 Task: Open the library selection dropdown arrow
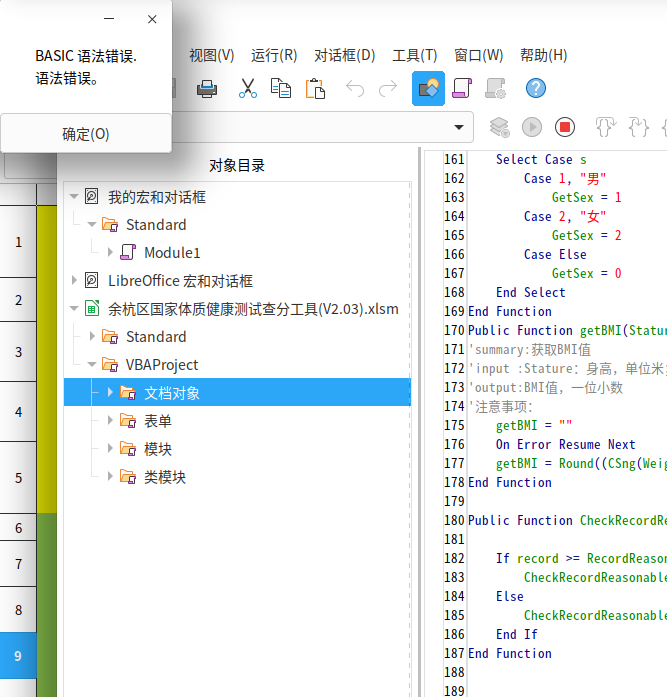(x=460, y=127)
